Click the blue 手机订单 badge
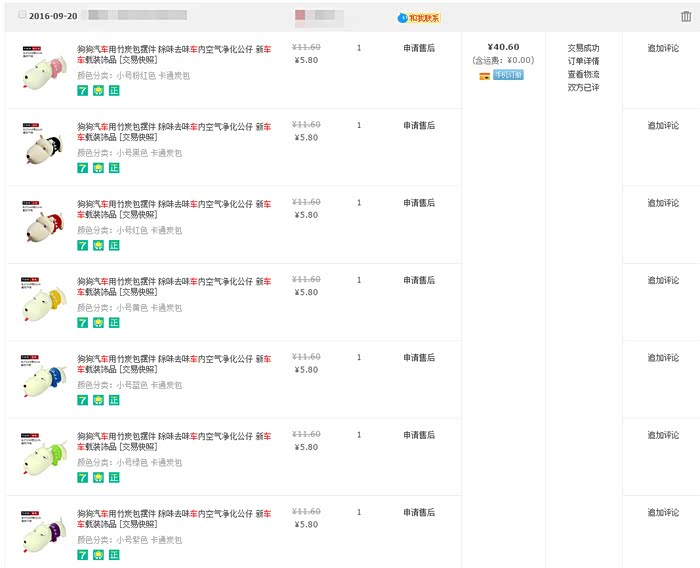The image size is (700, 568). [x=508, y=75]
